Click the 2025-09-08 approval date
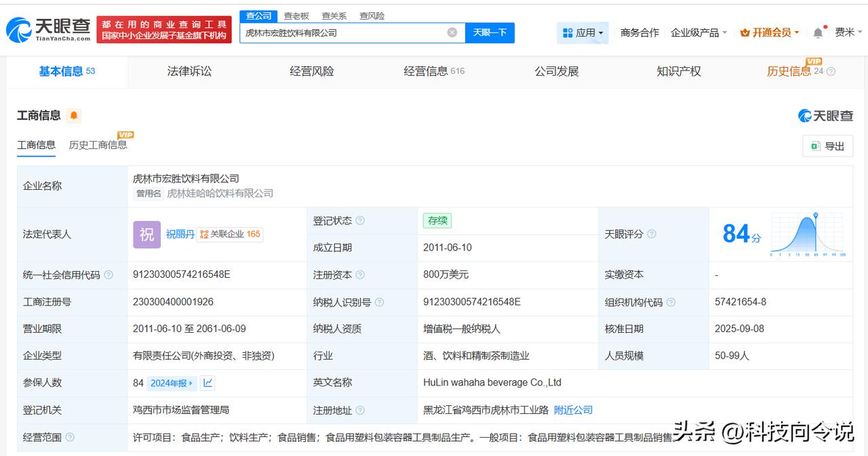868x456 pixels. coord(739,329)
